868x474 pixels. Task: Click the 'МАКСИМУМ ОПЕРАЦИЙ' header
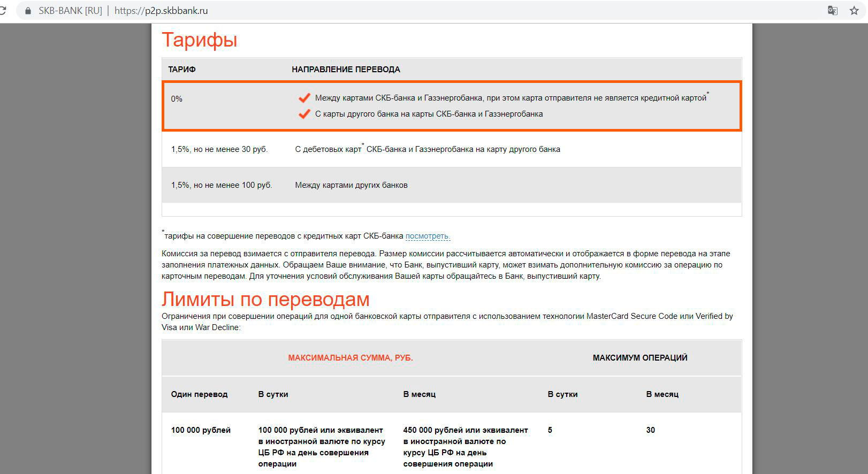coord(640,358)
